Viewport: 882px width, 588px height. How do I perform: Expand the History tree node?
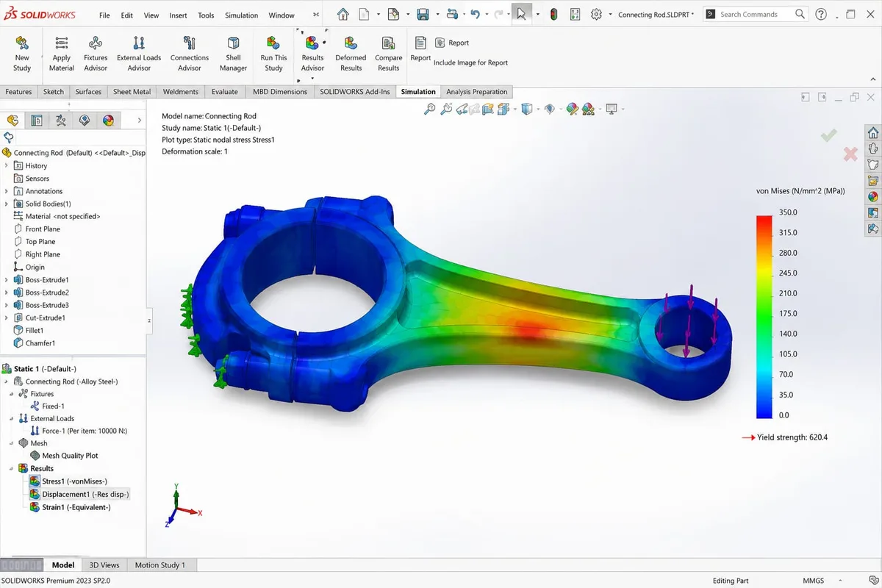coord(7,165)
